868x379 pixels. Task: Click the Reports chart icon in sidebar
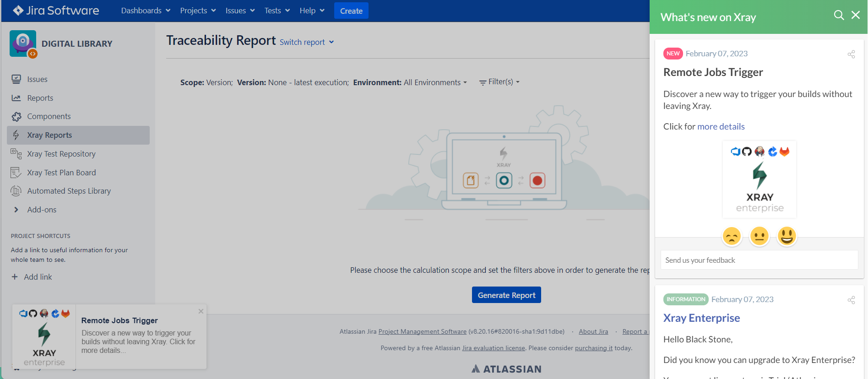[x=16, y=98]
